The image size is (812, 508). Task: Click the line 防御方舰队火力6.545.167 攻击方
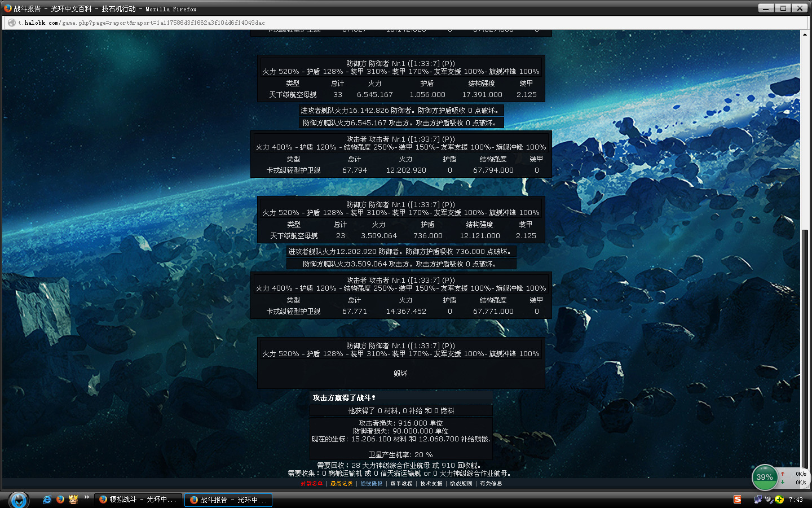401,123
